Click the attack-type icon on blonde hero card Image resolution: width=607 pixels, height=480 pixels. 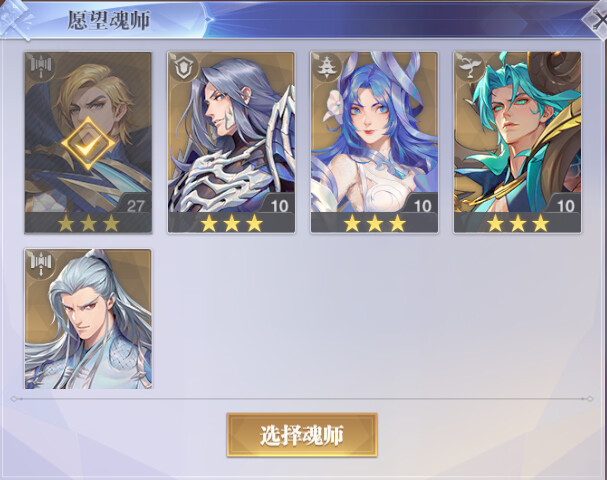(x=41, y=68)
